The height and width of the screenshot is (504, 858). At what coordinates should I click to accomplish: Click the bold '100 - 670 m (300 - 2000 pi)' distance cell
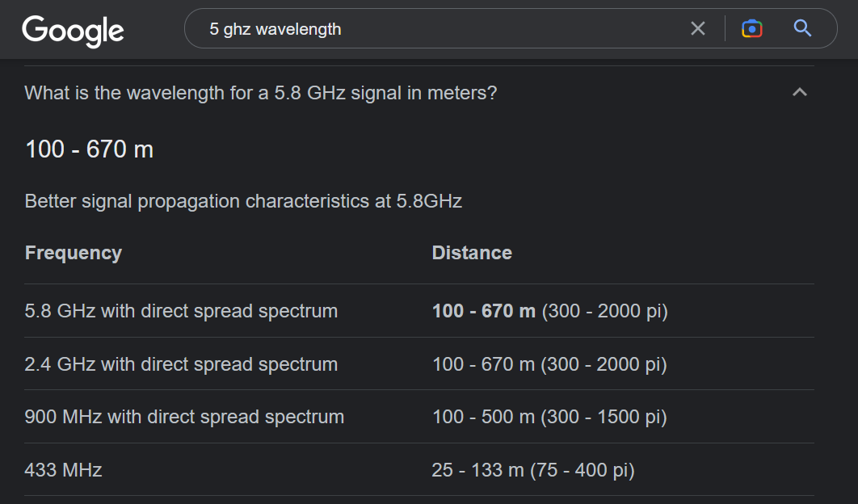tap(550, 311)
